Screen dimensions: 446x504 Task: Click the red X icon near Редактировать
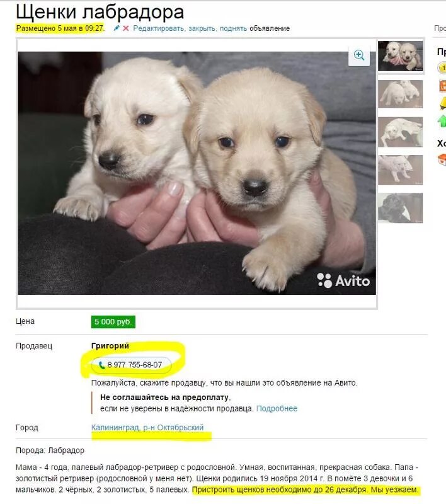125,28
